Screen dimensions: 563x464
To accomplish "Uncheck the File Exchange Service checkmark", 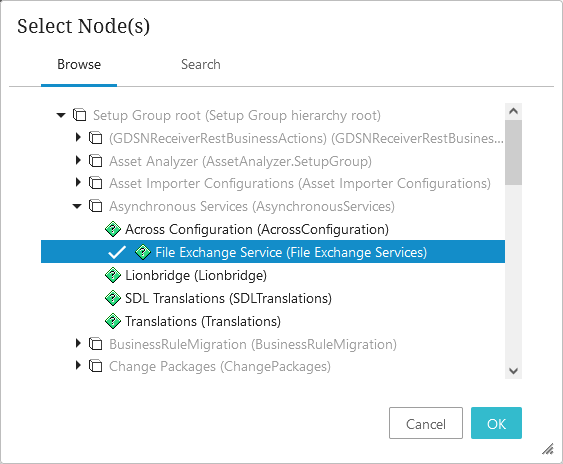I will click(x=117, y=252).
